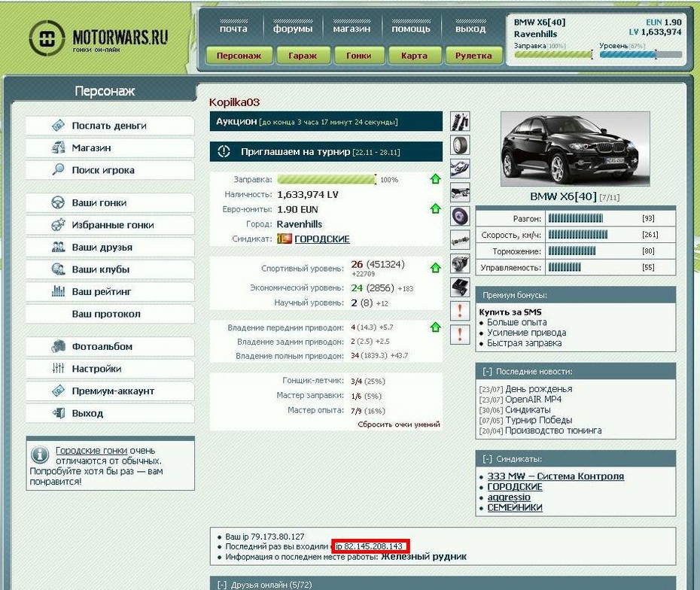Switch to the Рулетка tab
Viewport: 700px width, 590px height.
tap(473, 56)
